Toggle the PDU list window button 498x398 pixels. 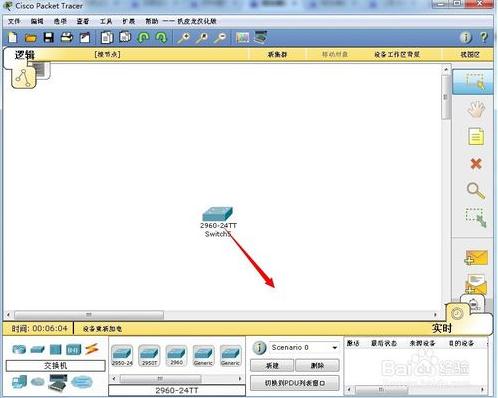coord(295,383)
